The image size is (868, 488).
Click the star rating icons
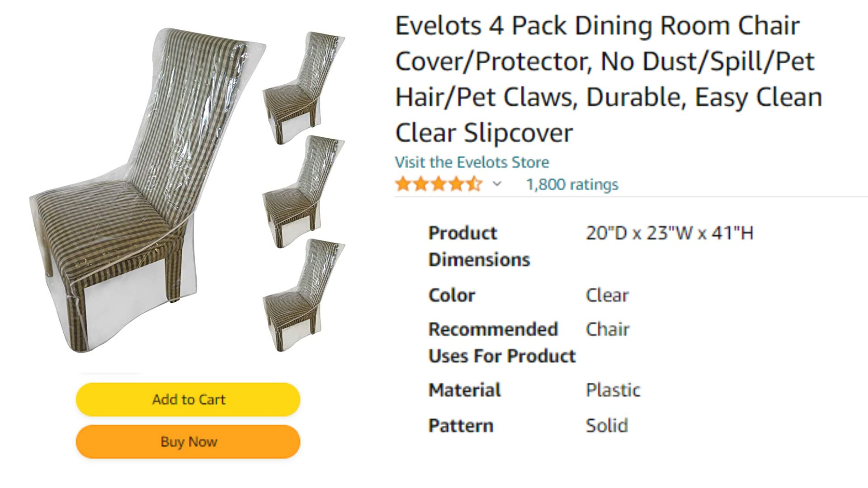439,184
